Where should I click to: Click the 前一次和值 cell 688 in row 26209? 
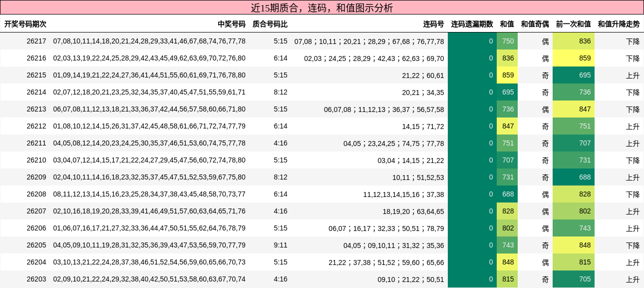pos(574,177)
